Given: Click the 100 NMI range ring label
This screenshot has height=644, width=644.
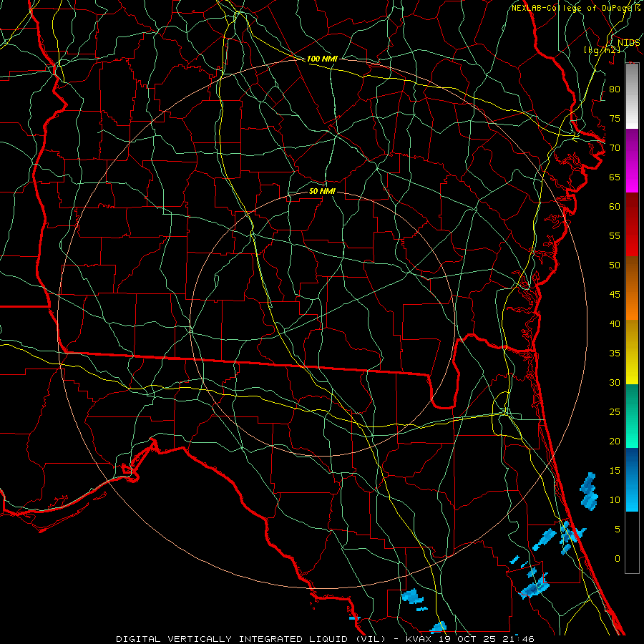Looking at the screenshot, I should 322,59.
